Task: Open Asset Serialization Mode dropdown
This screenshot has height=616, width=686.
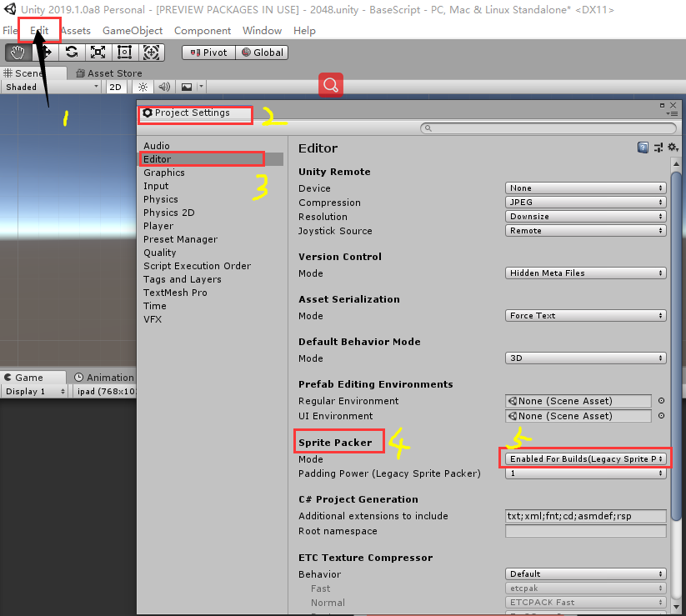Action: point(585,315)
